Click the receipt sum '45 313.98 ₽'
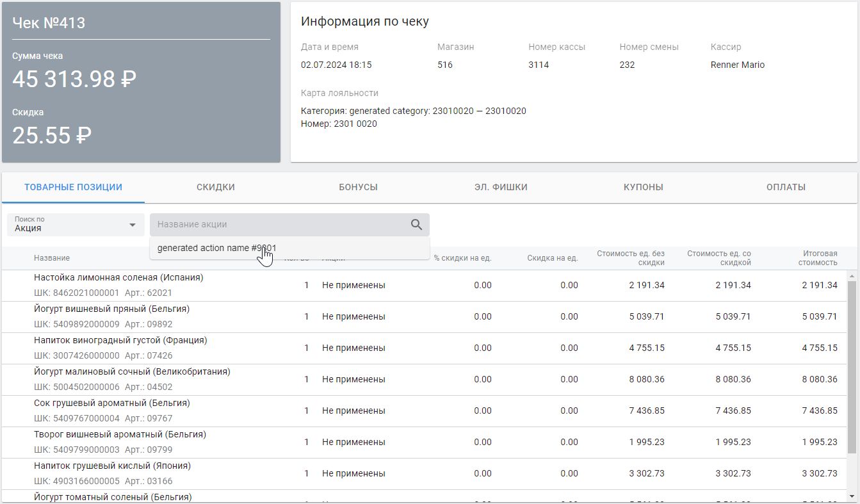 pos(74,79)
